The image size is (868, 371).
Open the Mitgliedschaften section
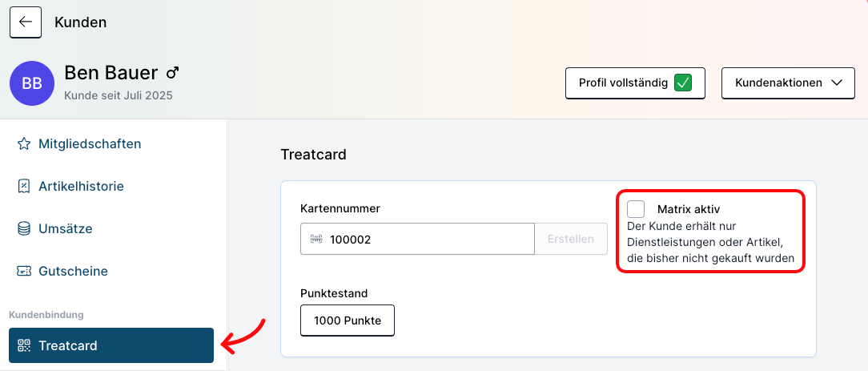[x=90, y=144]
